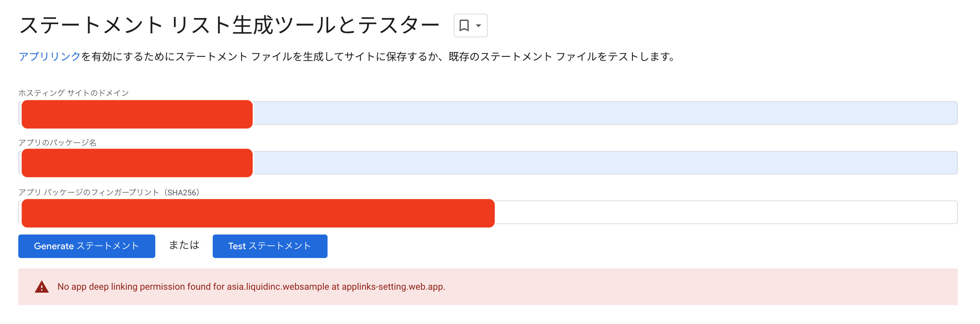
Task: Click the warning triangle in the error banner
Action: [x=42, y=287]
